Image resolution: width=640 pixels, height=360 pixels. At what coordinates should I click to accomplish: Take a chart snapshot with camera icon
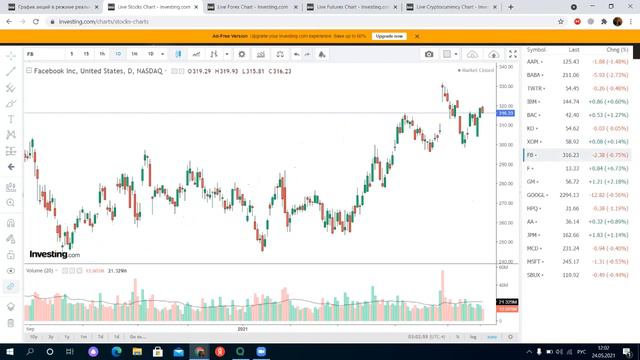[x=429, y=54]
